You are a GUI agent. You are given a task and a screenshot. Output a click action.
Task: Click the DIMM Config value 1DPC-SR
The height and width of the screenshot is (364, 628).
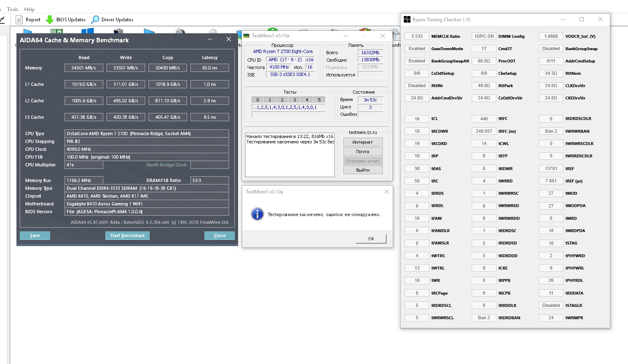[484, 36]
